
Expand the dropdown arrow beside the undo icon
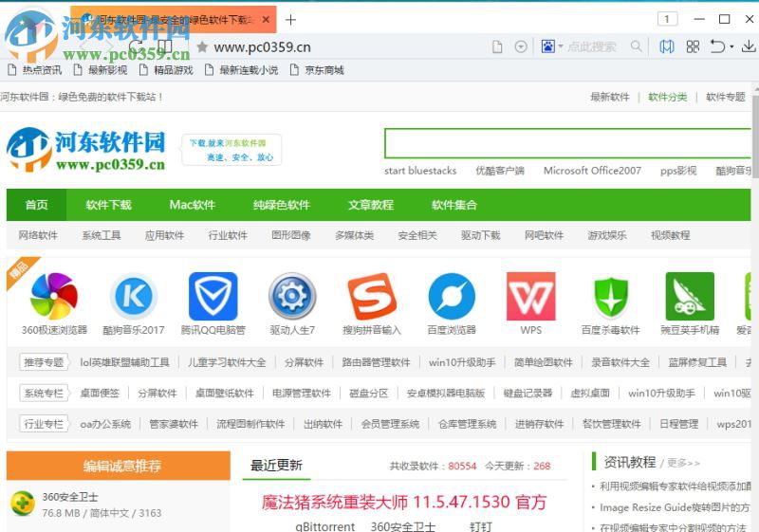pos(731,46)
